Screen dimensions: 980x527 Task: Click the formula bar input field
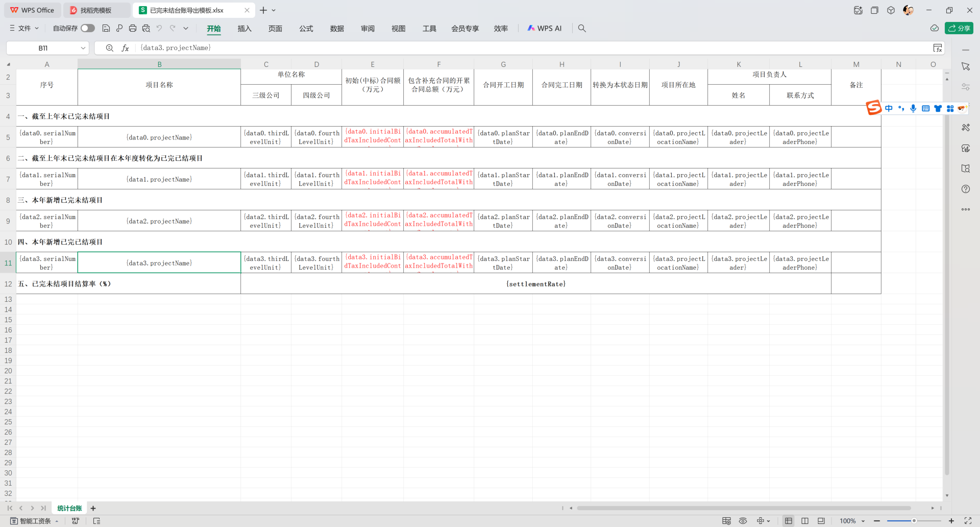pos(533,48)
